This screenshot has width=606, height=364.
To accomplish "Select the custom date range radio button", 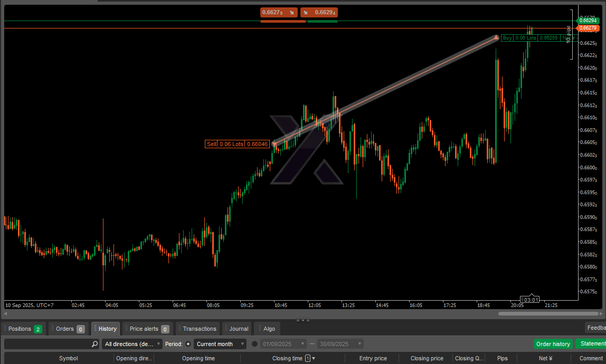I will (254, 344).
